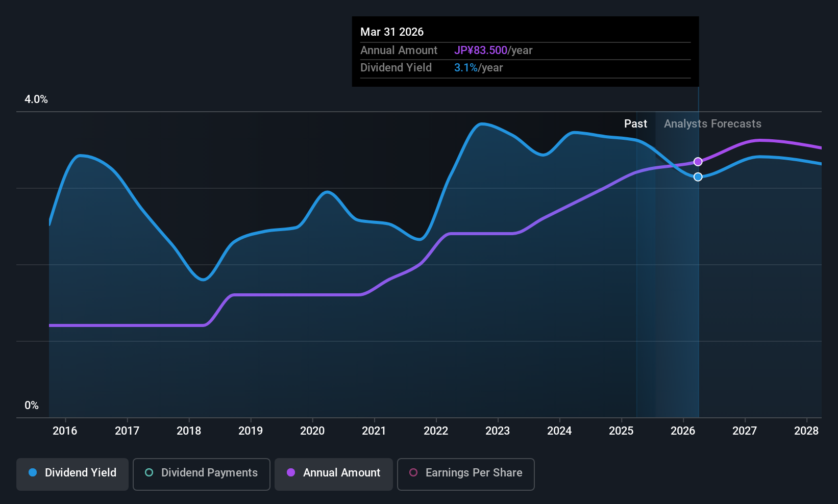Viewport: 838px width, 504px height.
Task: Click the Analysts Forecasts label
Action: tap(712, 124)
